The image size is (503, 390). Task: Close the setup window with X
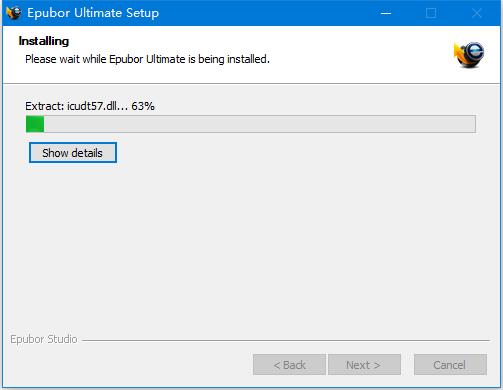(477, 13)
